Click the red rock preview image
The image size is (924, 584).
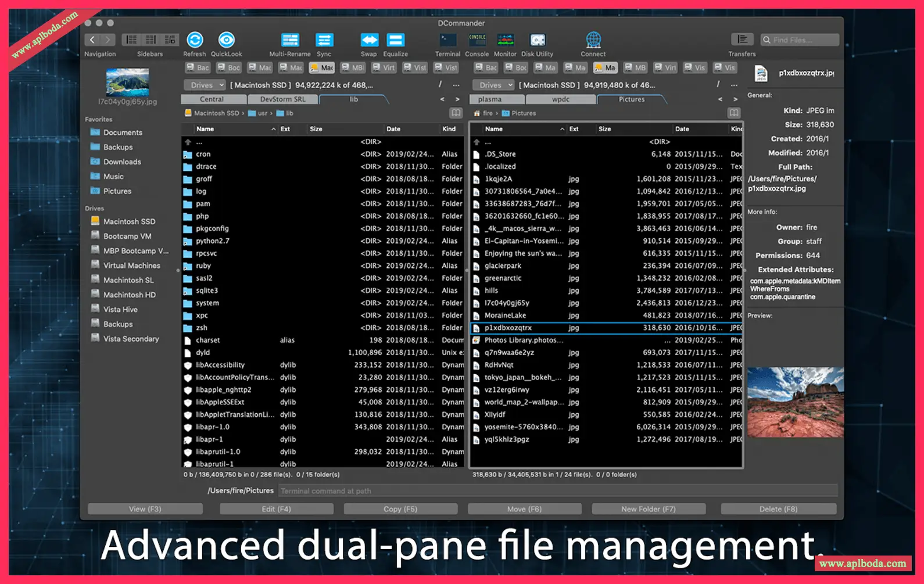click(795, 402)
